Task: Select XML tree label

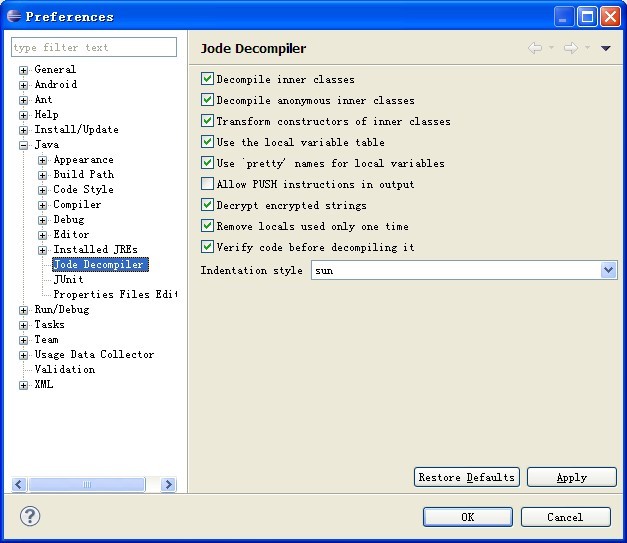Action: 44,384
